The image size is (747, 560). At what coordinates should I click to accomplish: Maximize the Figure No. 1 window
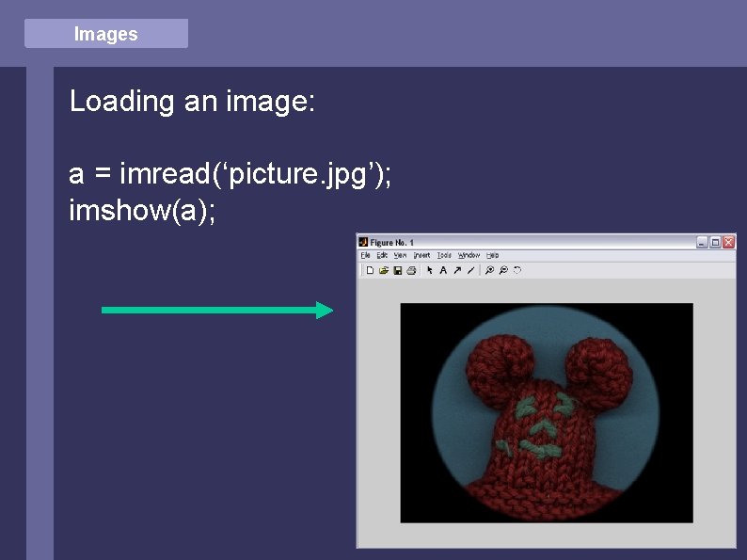715,242
